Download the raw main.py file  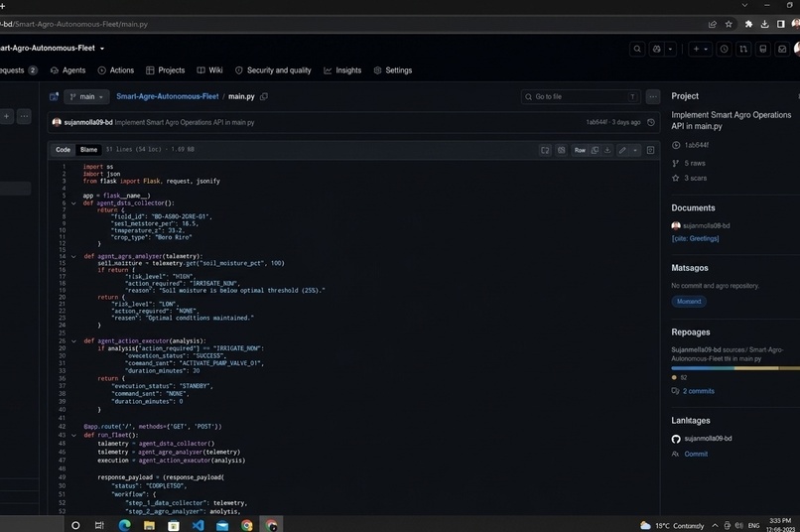click(x=607, y=150)
